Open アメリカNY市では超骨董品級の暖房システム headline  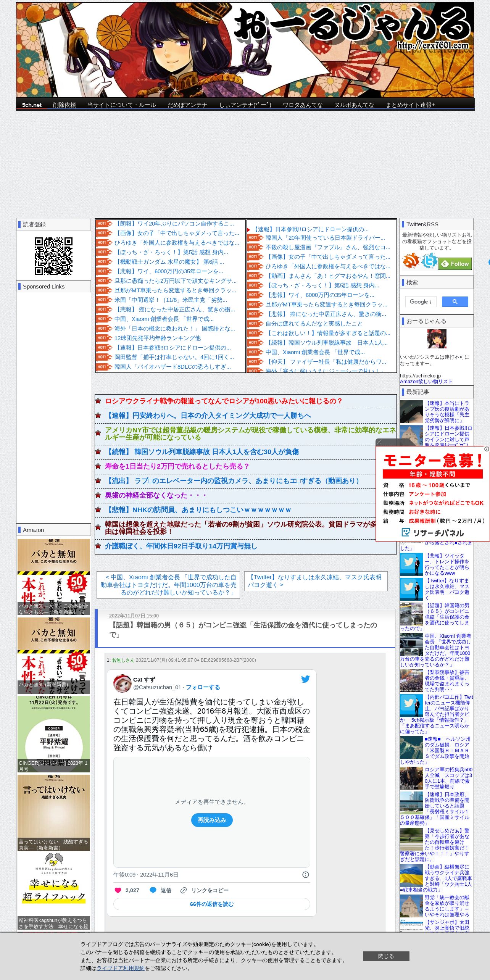pyautogui.click(x=250, y=434)
